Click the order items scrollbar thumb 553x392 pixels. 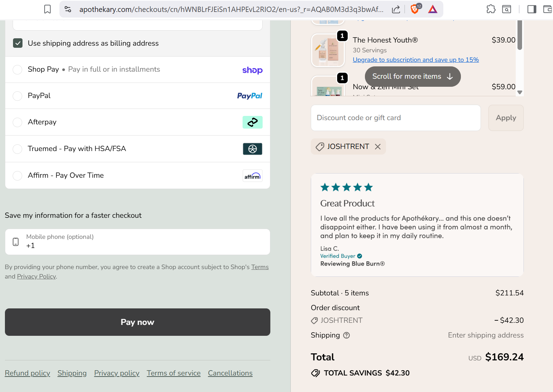[520, 35]
